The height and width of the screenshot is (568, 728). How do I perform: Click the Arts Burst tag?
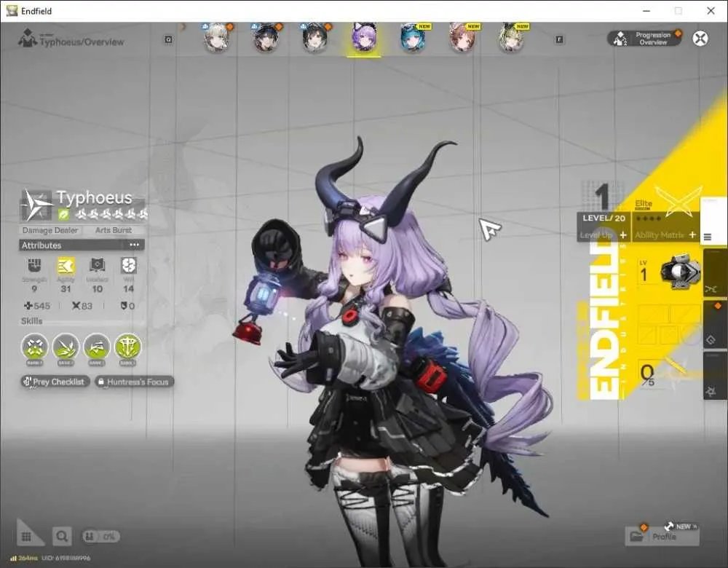point(114,230)
